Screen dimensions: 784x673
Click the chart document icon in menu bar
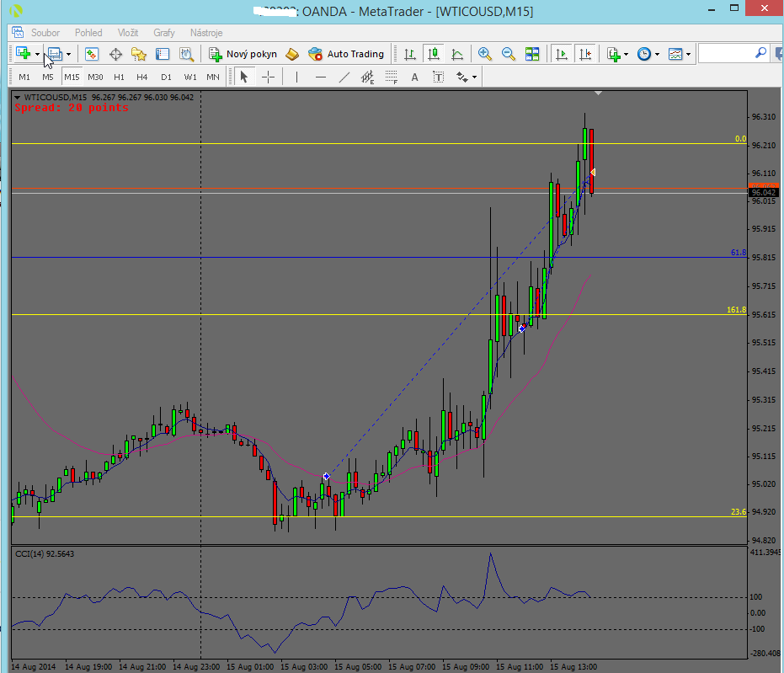coord(18,33)
